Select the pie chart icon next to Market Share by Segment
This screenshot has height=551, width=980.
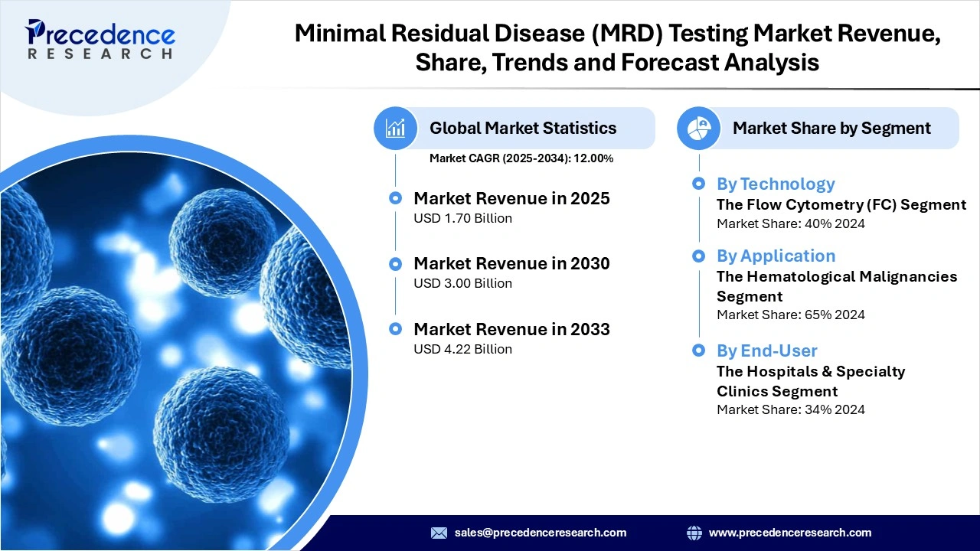pos(698,128)
